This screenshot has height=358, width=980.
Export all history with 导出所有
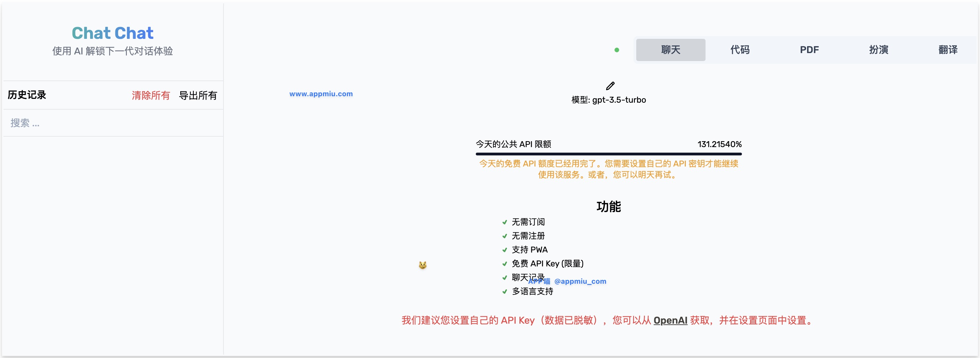click(198, 95)
